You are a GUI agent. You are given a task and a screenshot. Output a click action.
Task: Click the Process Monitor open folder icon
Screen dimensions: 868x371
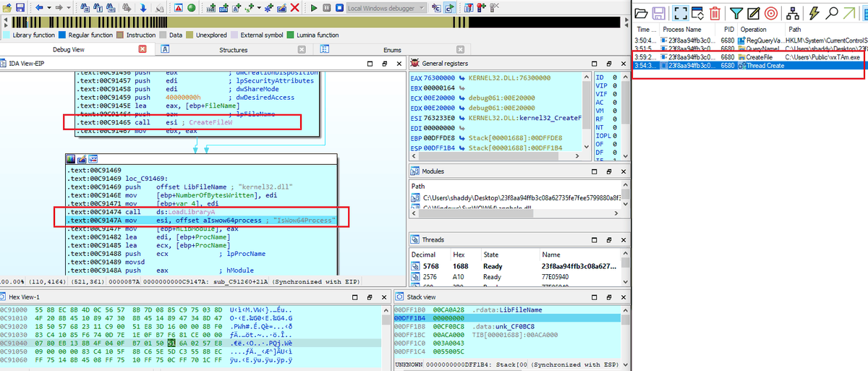pos(640,13)
